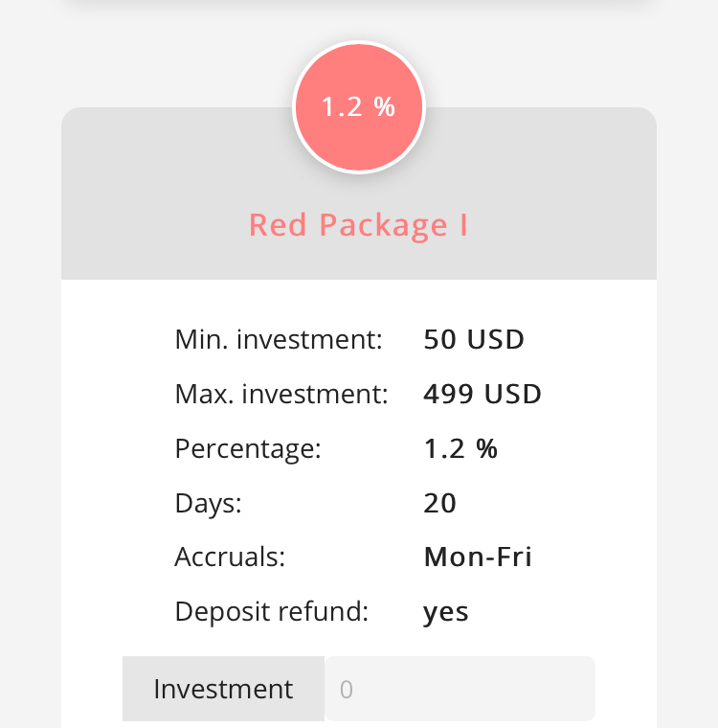This screenshot has height=728, width=718.
Task: Click the Accruals row label
Action: pyautogui.click(x=230, y=557)
